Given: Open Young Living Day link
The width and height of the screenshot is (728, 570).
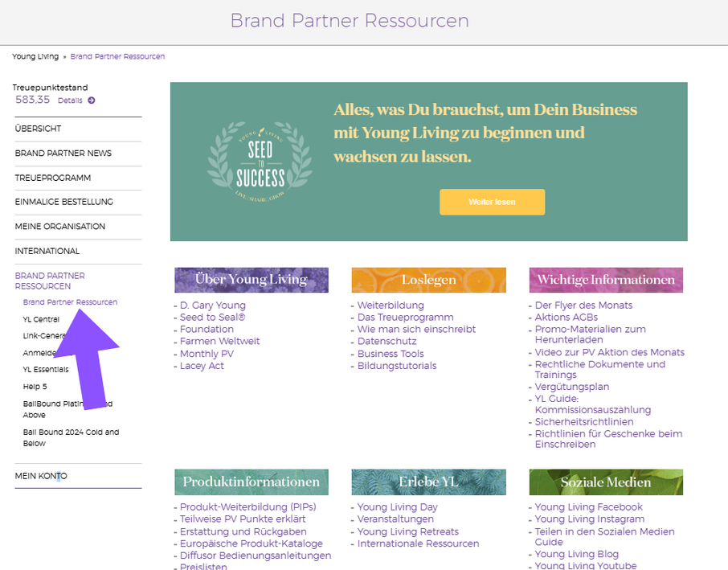Looking at the screenshot, I should (398, 507).
